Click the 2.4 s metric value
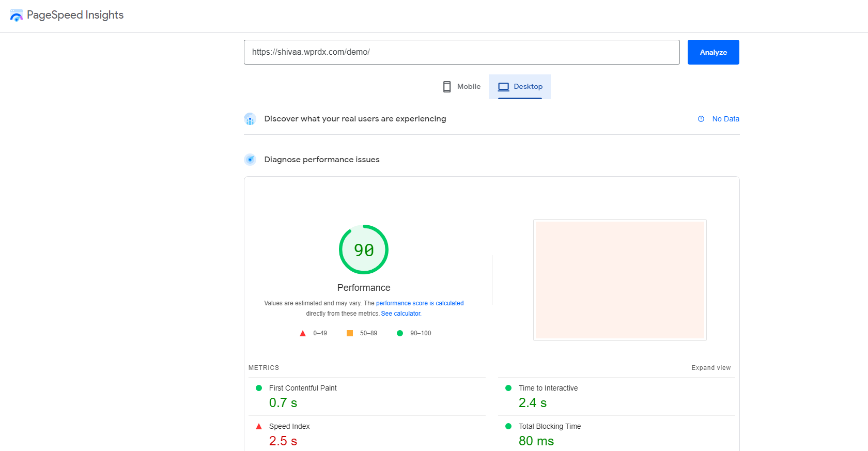868x451 pixels. click(533, 403)
